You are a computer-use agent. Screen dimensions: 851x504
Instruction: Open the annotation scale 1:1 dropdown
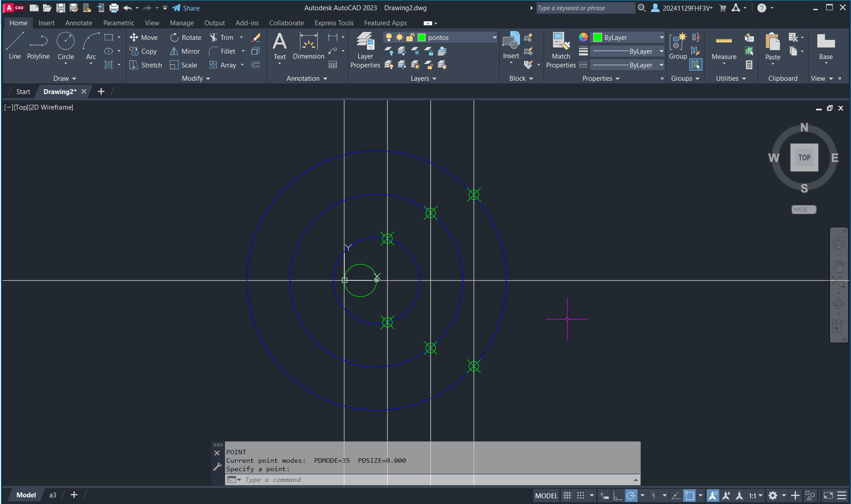tap(756, 496)
